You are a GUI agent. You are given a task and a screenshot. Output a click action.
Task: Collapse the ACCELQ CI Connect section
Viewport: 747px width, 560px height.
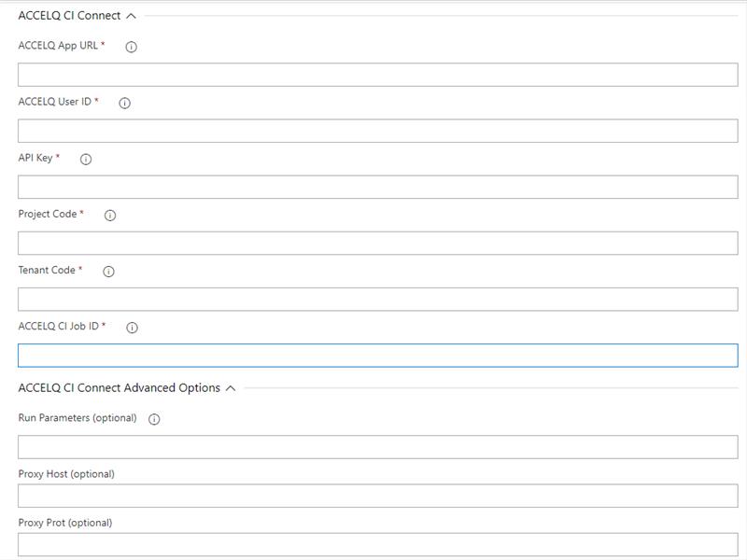131,16
